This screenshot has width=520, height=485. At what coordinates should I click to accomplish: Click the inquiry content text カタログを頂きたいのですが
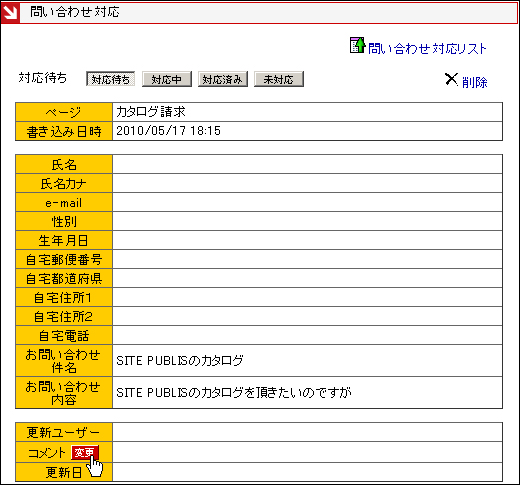pos(233,393)
